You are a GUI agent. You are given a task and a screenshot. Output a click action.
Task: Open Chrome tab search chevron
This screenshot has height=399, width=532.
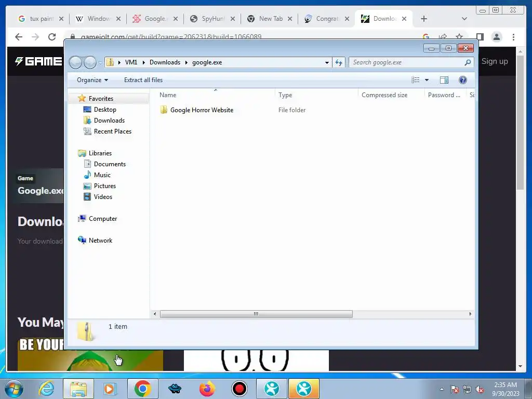coord(464,19)
